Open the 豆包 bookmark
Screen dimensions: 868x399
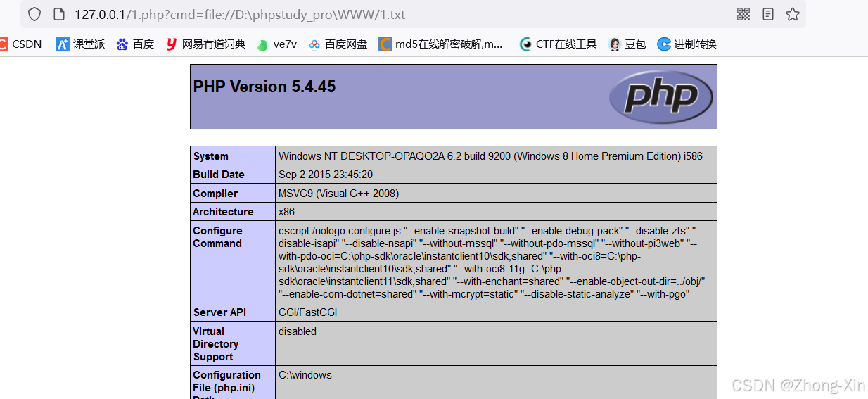click(627, 44)
